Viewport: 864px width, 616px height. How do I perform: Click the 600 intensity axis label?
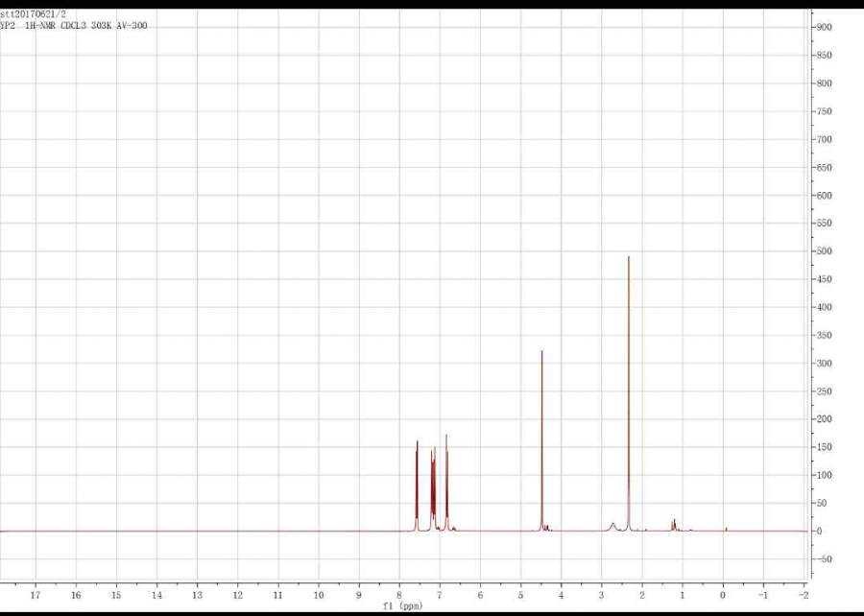click(825, 196)
